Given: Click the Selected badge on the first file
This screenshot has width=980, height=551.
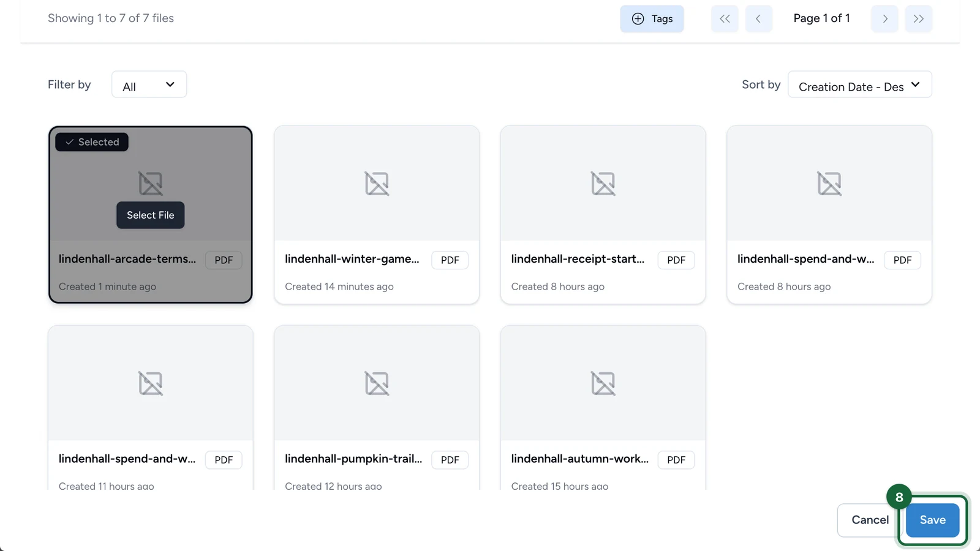Looking at the screenshot, I should tap(92, 142).
